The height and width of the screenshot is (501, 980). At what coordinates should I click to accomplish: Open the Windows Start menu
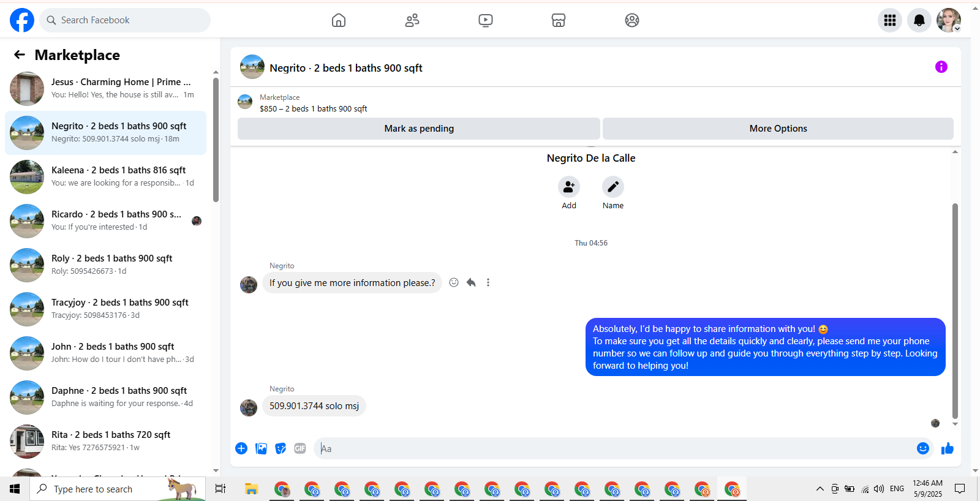tap(15, 489)
